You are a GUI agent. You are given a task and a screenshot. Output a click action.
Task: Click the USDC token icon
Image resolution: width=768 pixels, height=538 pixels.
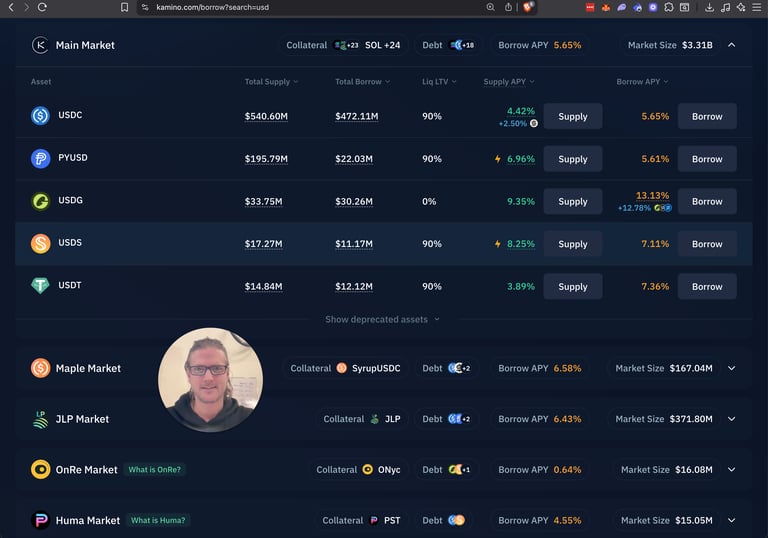click(40, 116)
